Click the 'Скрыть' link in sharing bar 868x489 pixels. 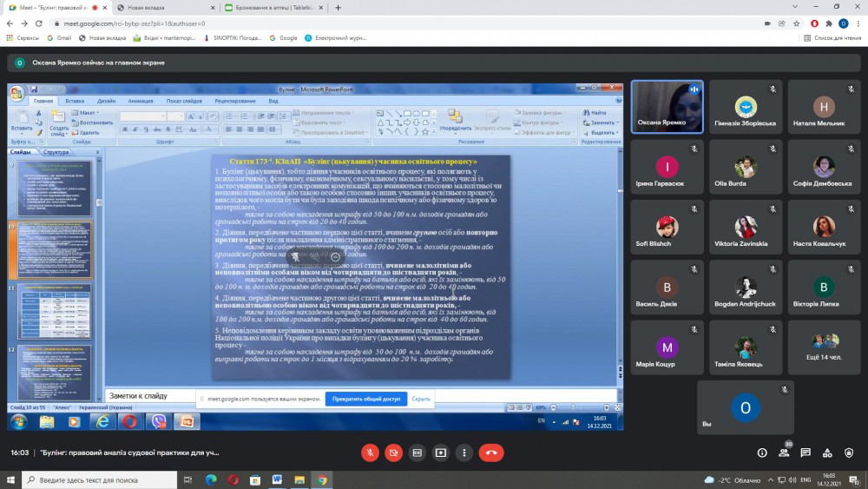[421, 400]
